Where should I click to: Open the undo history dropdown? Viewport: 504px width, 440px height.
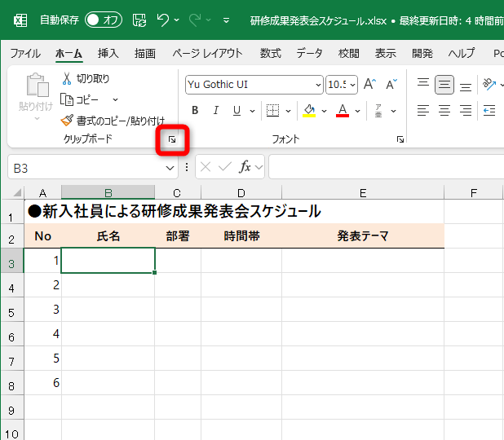[177, 20]
